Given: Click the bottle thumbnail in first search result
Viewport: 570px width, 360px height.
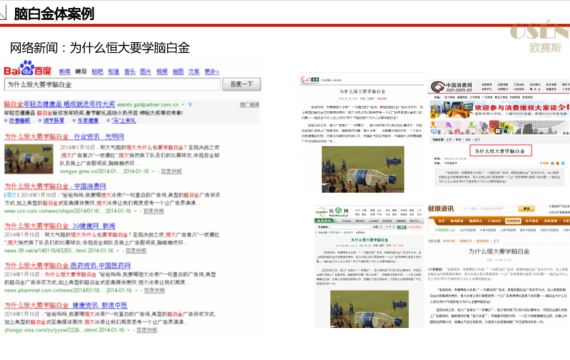Looking at the screenshot, I should (29, 159).
